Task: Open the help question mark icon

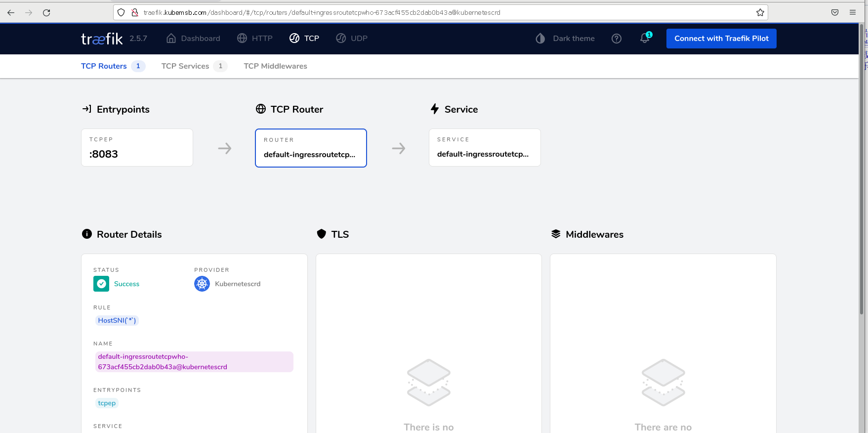Action: 616,39
